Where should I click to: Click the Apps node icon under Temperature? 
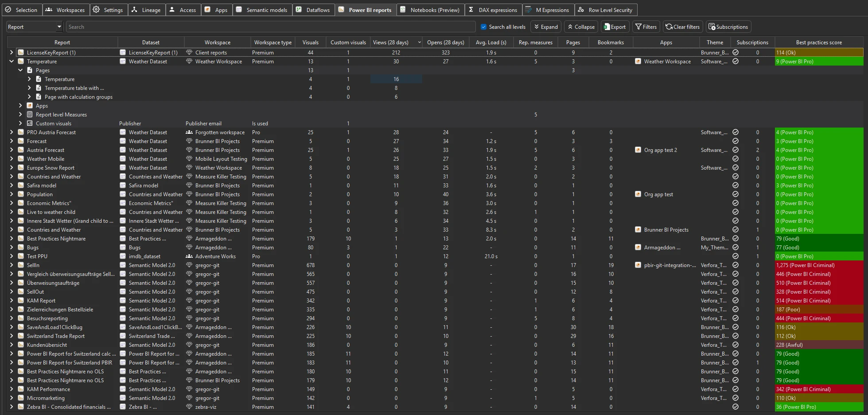point(30,105)
